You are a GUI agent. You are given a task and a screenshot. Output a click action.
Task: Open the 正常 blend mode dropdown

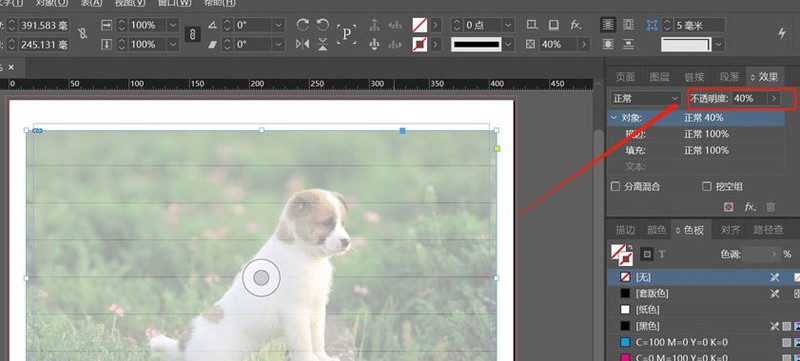pyautogui.click(x=646, y=98)
